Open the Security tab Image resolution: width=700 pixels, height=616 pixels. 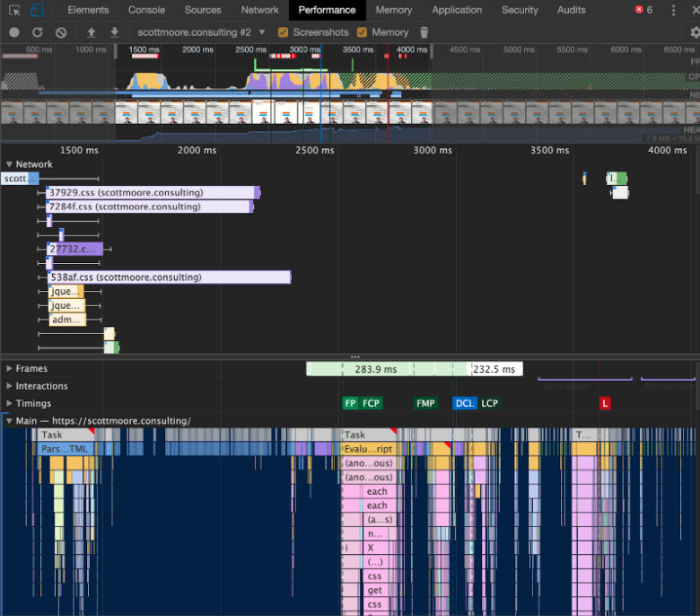click(520, 10)
